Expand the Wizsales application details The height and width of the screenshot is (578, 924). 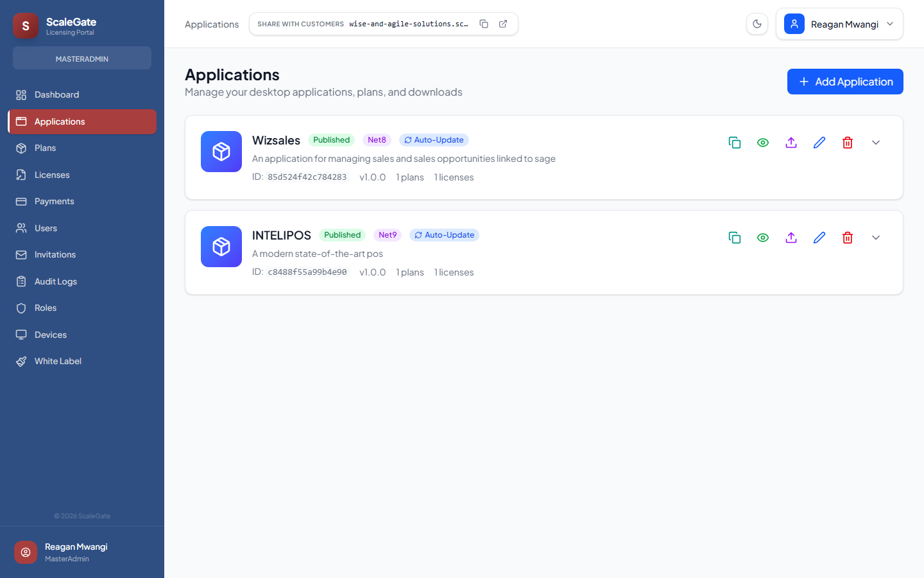[876, 142]
